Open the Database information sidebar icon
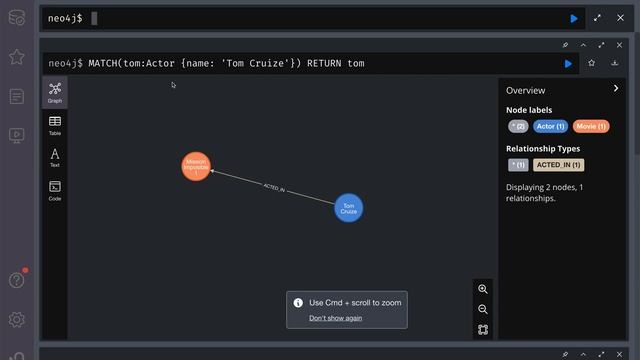The image size is (640, 360). [17, 18]
